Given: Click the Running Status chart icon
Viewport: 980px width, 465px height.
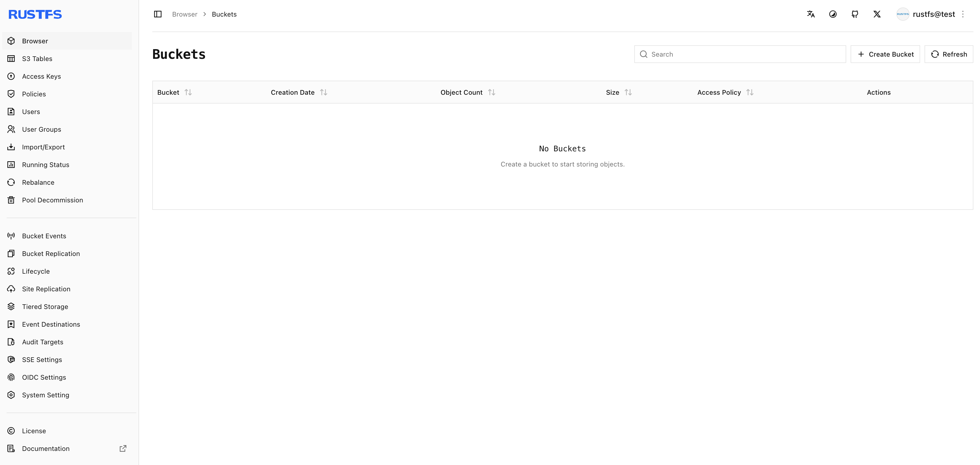Looking at the screenshot, I should point(11,165).
